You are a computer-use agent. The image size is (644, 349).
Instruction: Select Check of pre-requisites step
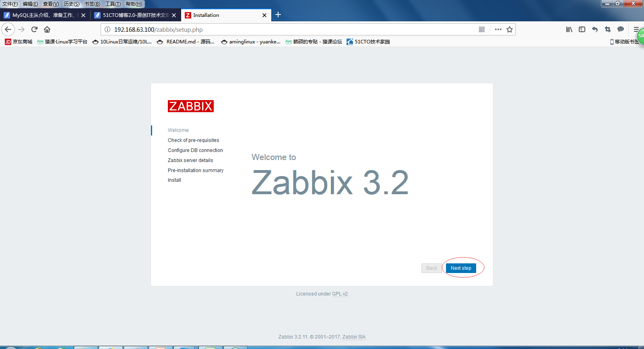[x=194, y=140]
